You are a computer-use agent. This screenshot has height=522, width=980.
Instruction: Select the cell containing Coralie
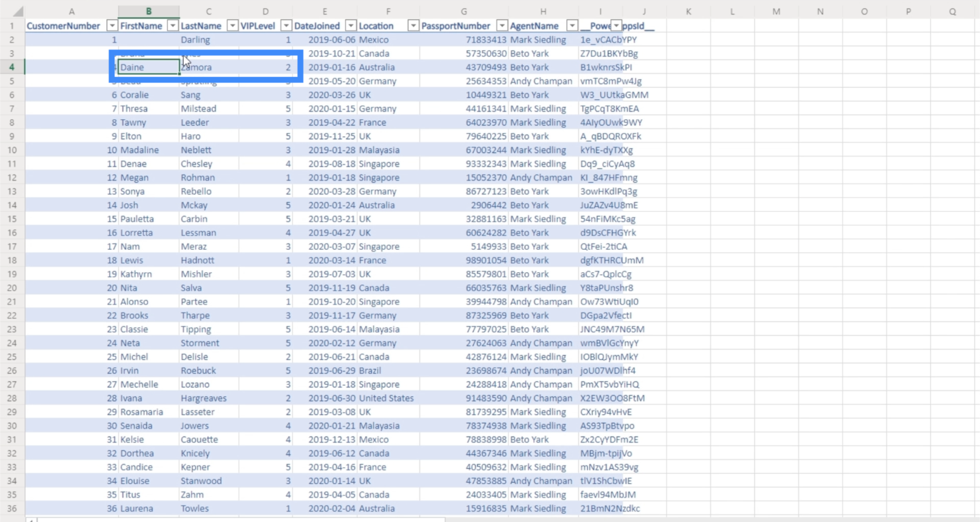149,95
